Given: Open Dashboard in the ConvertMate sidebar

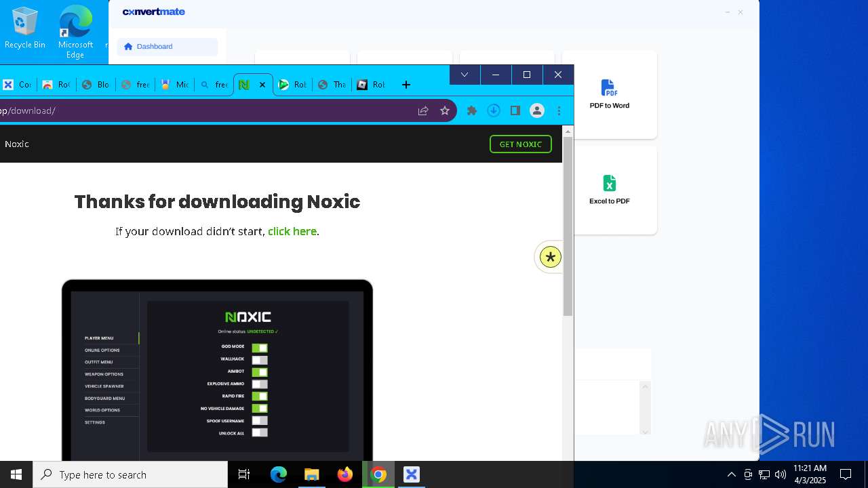Looking at the screenshot, I should (x=167, y=46).
